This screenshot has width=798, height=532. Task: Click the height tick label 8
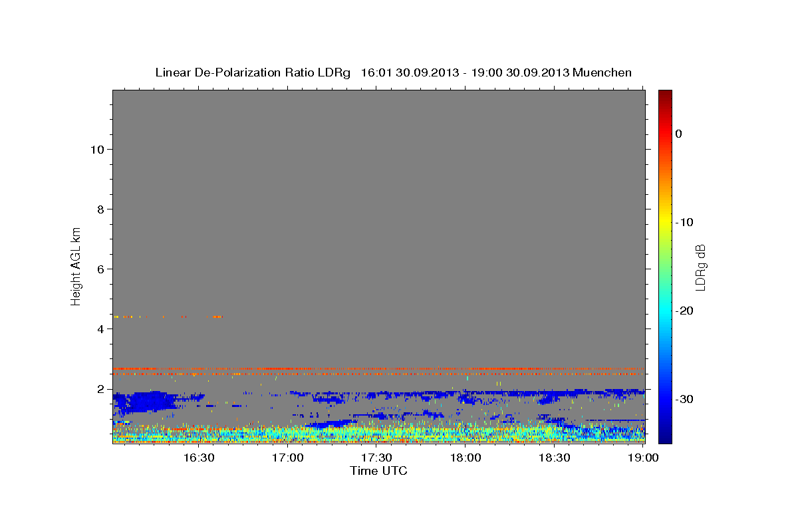[99, 209]
